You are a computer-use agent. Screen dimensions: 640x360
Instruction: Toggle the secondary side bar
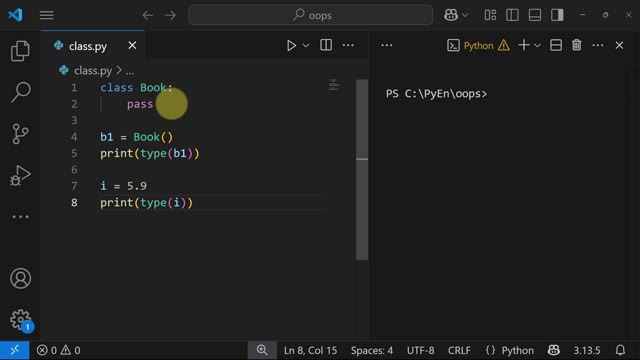pyautogui.click(x=557, y=15)
